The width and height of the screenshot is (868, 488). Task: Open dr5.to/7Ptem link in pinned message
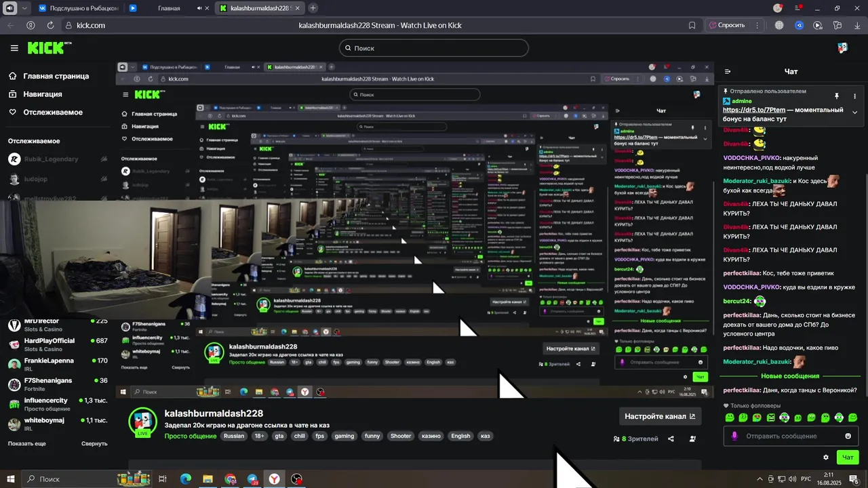(x=754, y=110)
